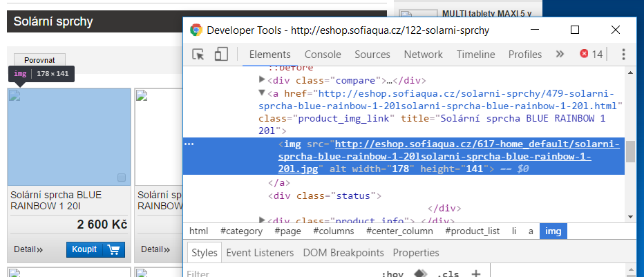Click broken image icon next to MULTI tablety
This screenshot has width=644, height=277.
point(406,16)
